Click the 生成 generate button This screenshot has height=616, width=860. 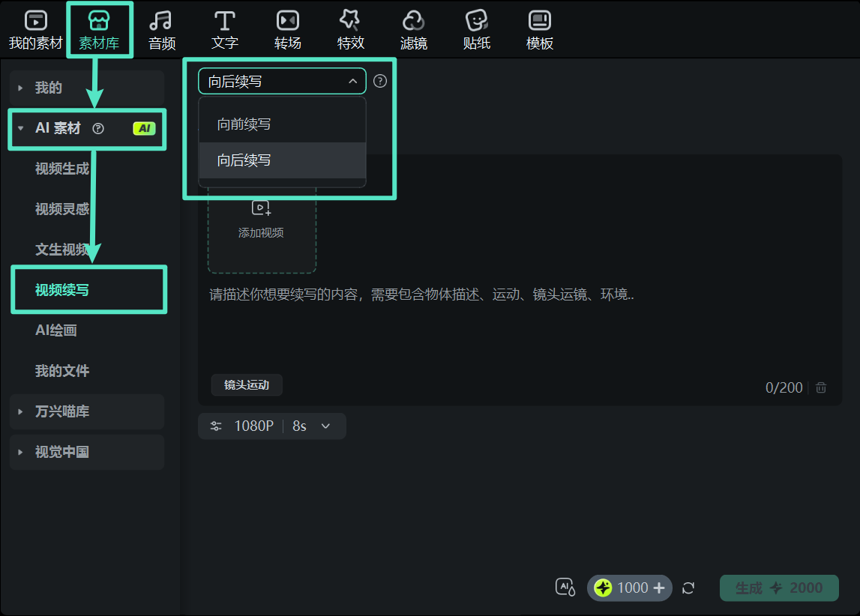point(779,588)
